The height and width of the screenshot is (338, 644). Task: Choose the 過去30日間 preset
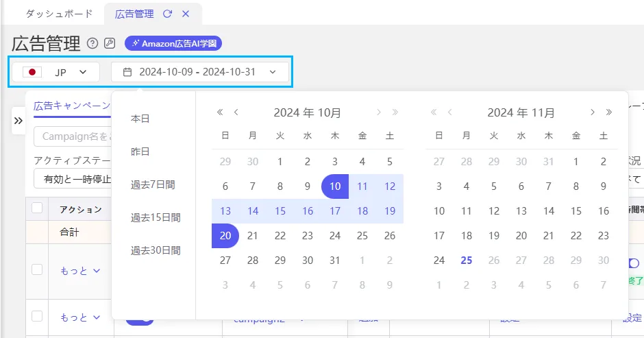coord(156,250)
